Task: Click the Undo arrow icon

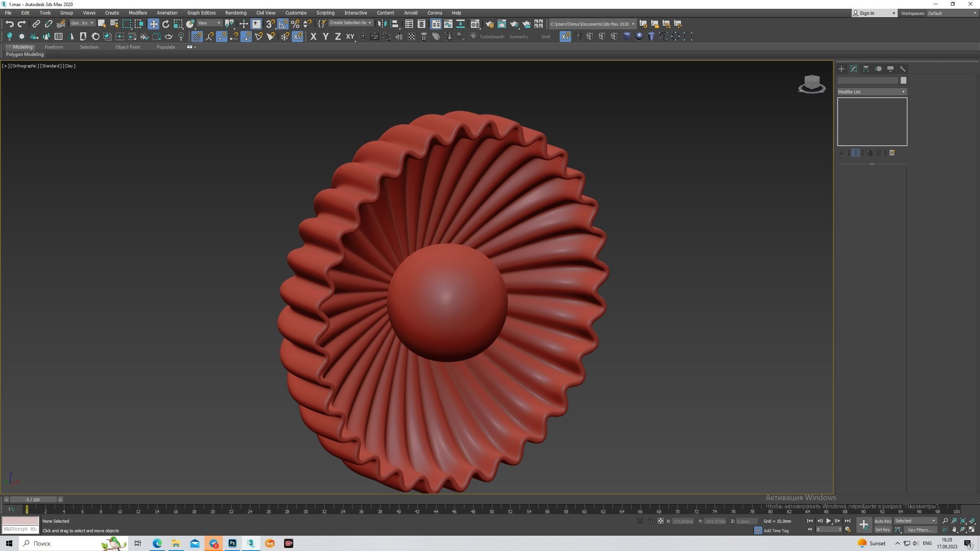Action: coord(10,24)
